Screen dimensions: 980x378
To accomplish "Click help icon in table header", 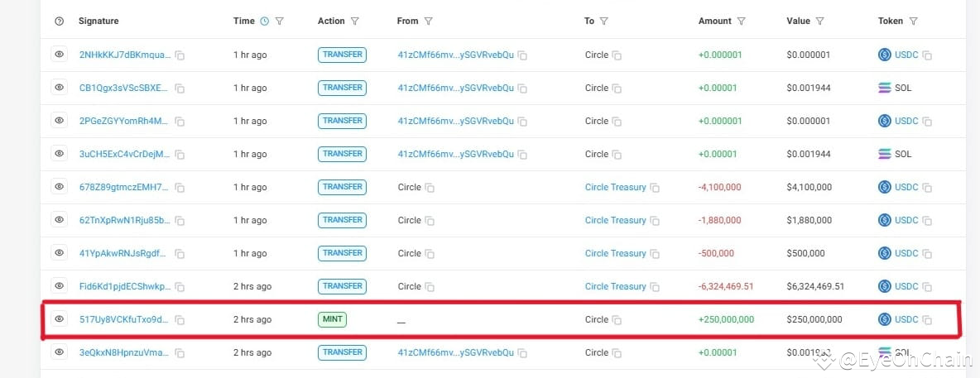I will [x=59, y=22].
